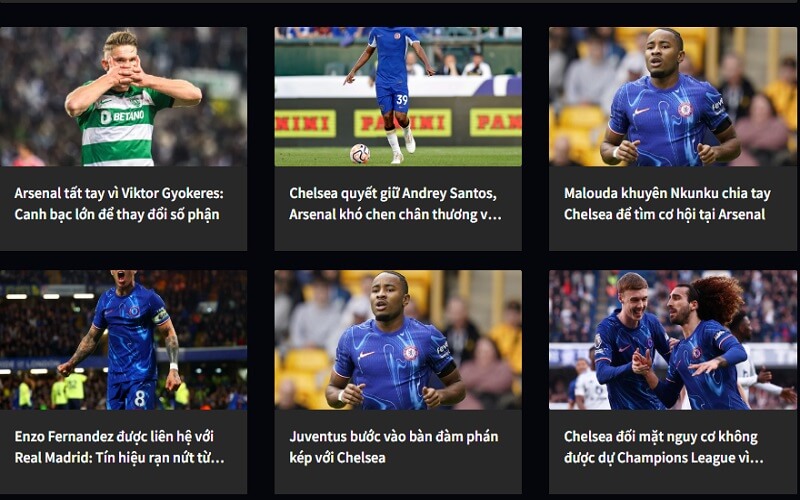This screenshot has height=500, width=800.
Task: Open the Viktor Gyokeres Arsenal article headline
Action: pos(119,204)
